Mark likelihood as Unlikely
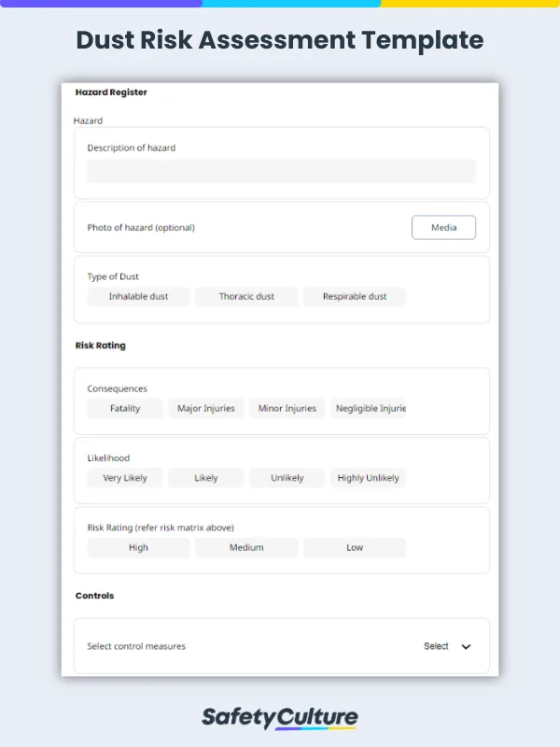 click(286, 478)
